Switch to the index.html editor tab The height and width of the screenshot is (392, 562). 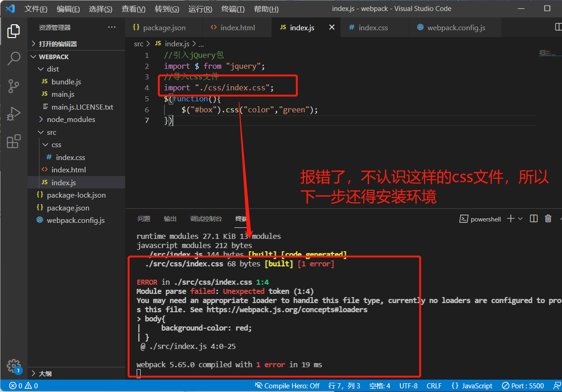coord(237,28)
